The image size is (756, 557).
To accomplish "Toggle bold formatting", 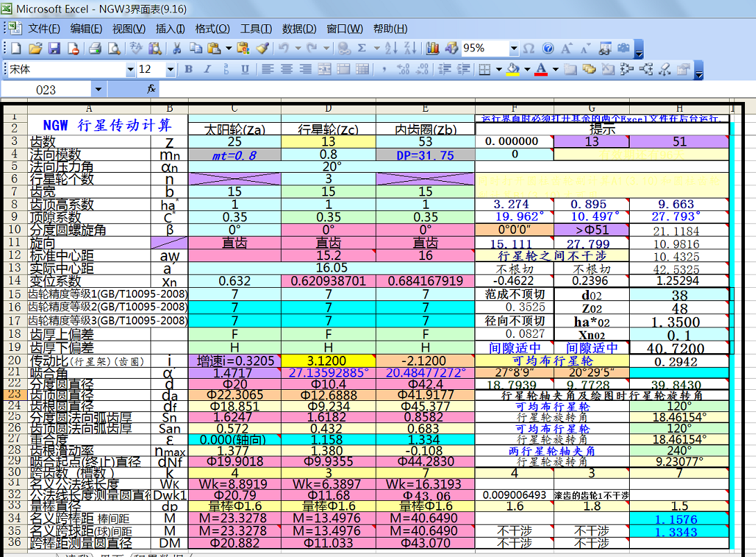I will coord(188,69).
